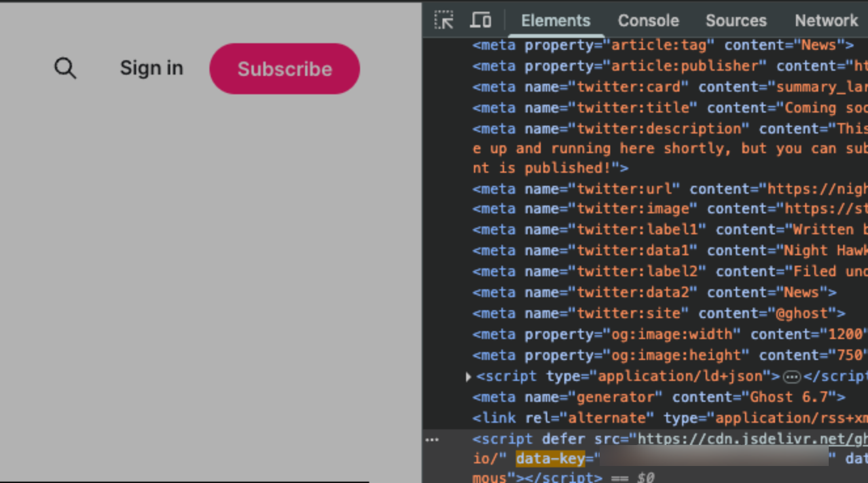Expand the collapsed ld+json script contents
Screen dimensions: 868x483
(x=791, y=376)
